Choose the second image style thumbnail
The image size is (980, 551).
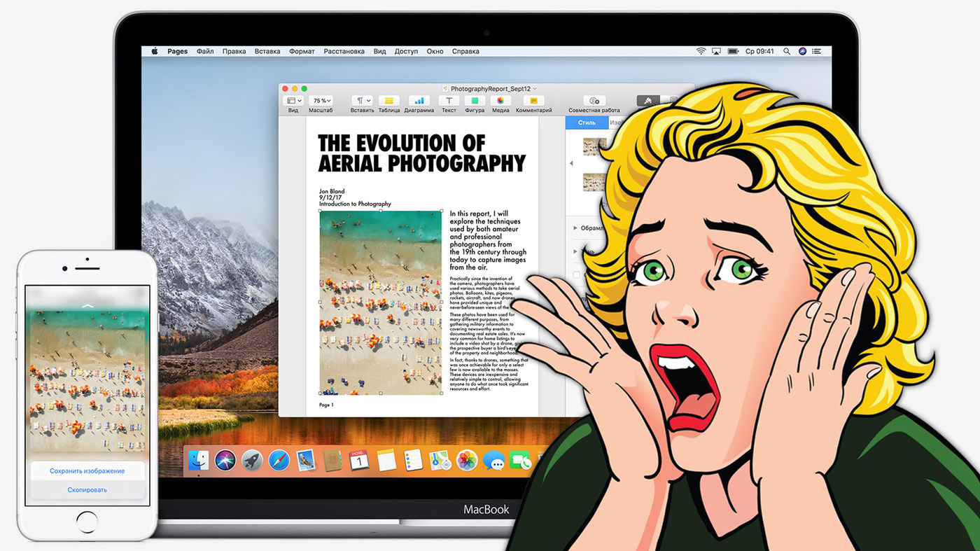(595, 182)
